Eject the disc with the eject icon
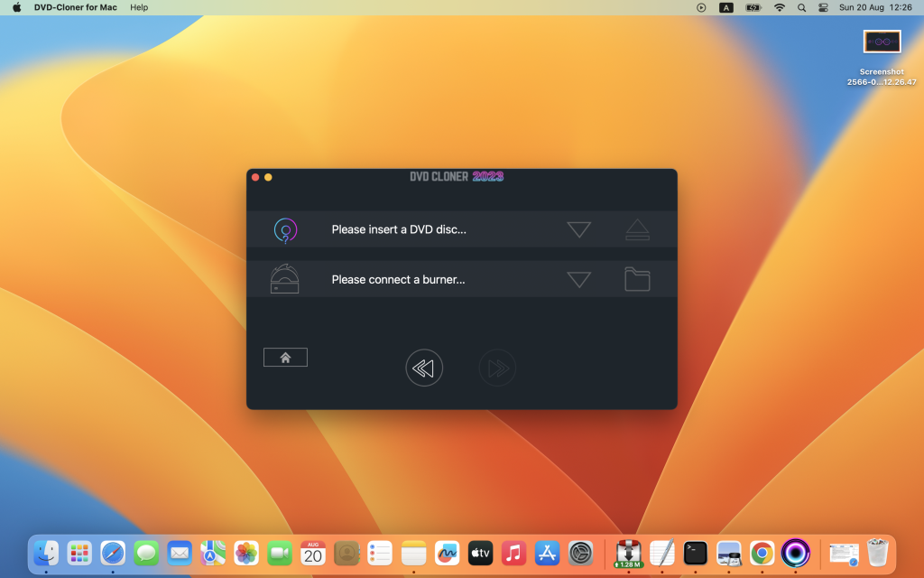 pyautogui.click(x=637, y=229)
